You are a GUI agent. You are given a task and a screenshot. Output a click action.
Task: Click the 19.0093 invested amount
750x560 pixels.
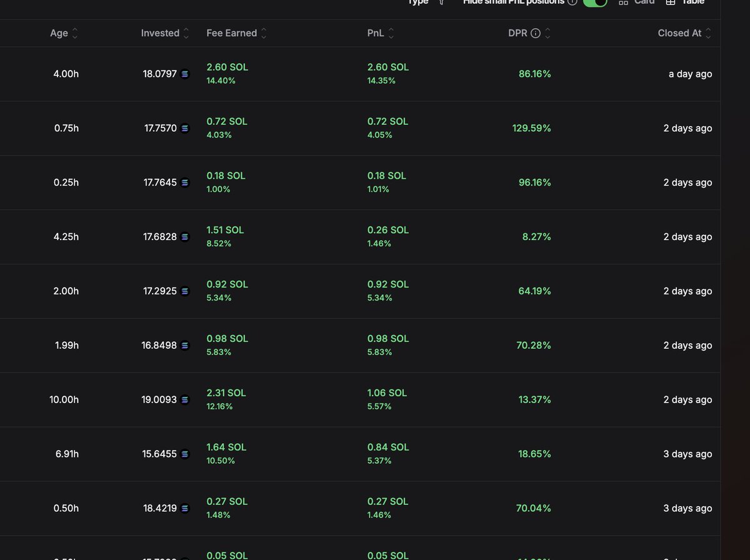[159, 400]
